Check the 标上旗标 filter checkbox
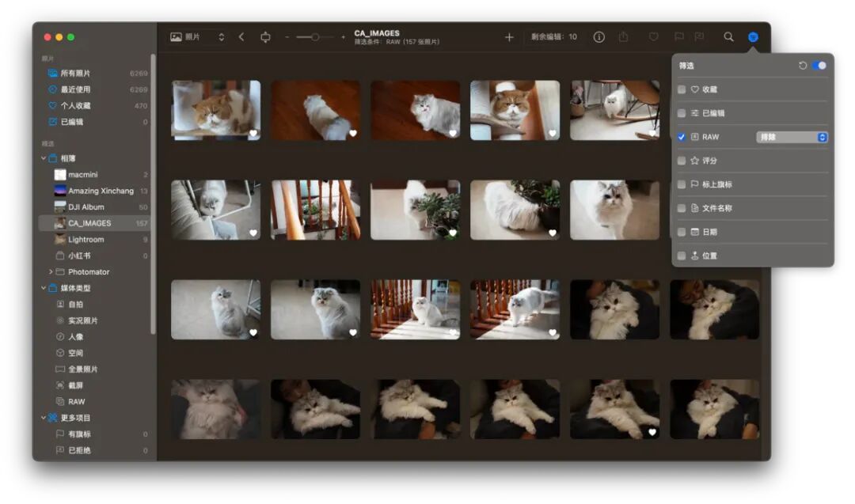This screenshot has height=504, width=855. pyautogui.click(x=682, y=184)
